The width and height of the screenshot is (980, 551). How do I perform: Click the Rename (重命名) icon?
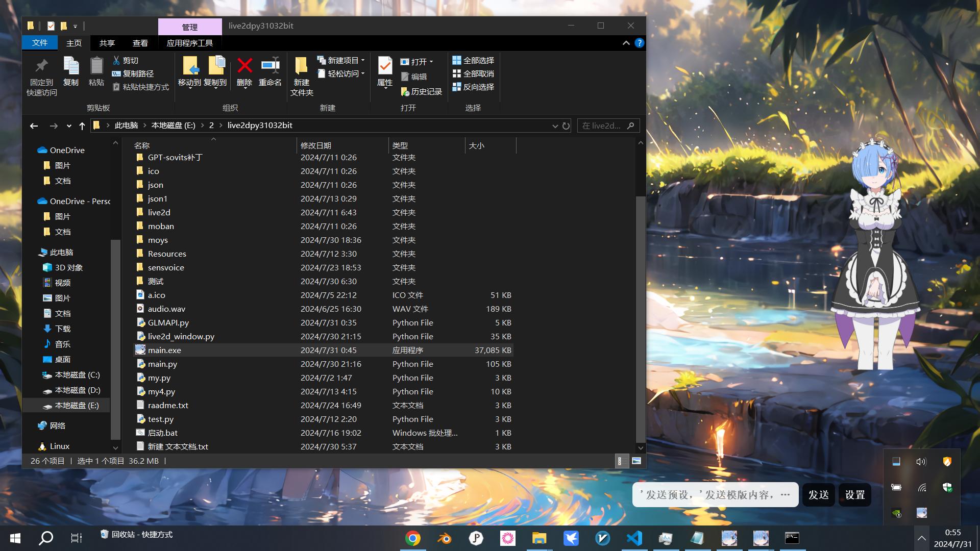(270, 65)
